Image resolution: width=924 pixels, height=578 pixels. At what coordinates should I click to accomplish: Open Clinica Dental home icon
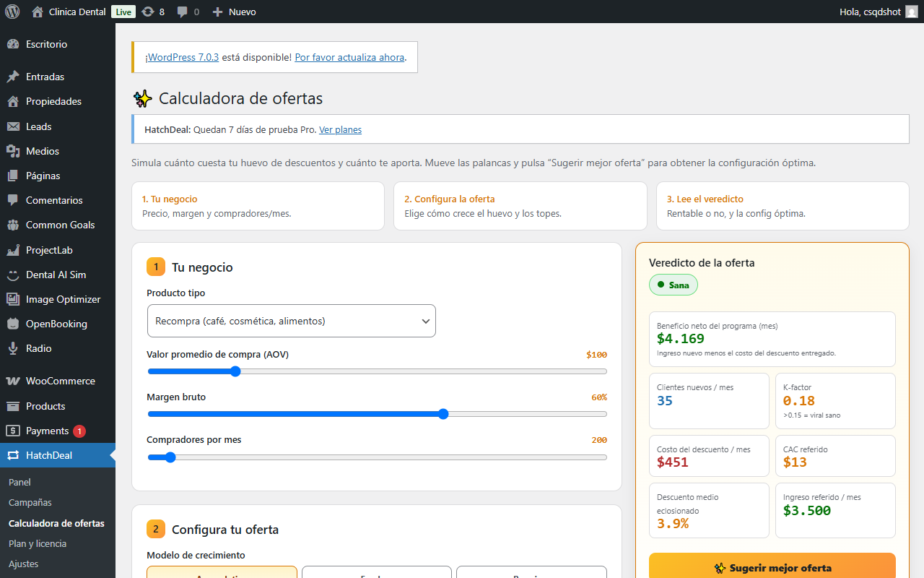[38, 12]
